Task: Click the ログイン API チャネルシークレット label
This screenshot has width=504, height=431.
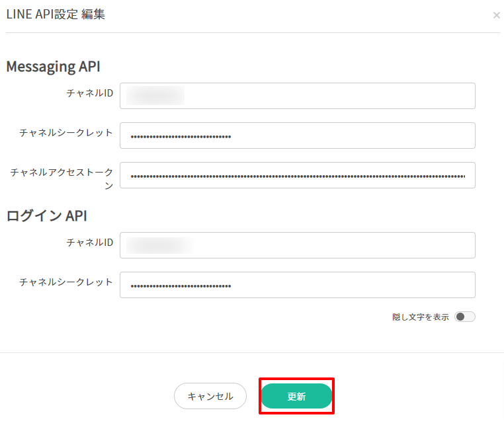Action: 66,282
